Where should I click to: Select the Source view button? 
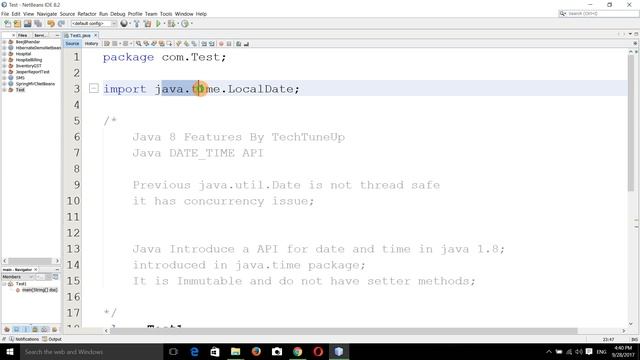[72, 44]
